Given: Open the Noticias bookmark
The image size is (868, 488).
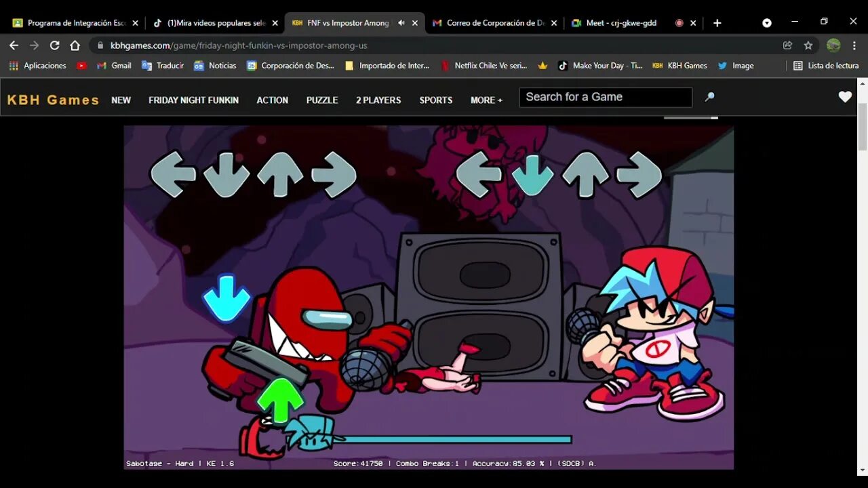Looking at the screenshot, I should [x=215, y=66].
